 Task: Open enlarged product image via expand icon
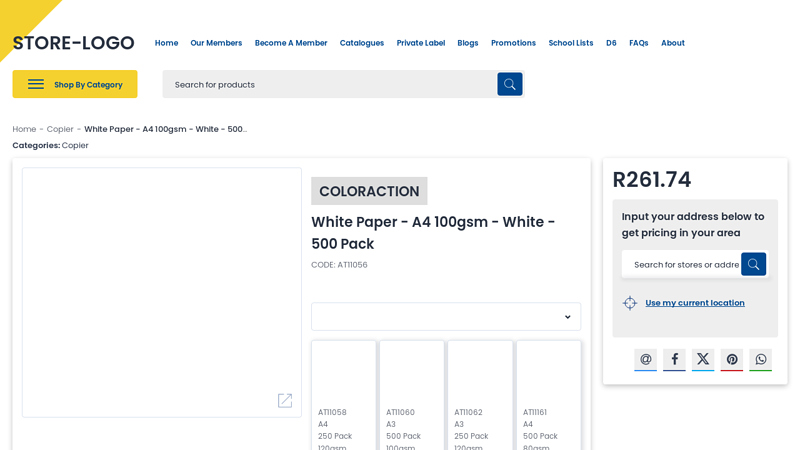pyautogui.click(x=285, y=401)
